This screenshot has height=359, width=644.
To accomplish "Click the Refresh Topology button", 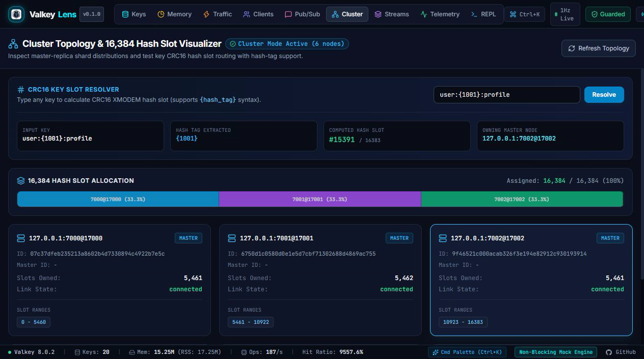I will 599,48.
